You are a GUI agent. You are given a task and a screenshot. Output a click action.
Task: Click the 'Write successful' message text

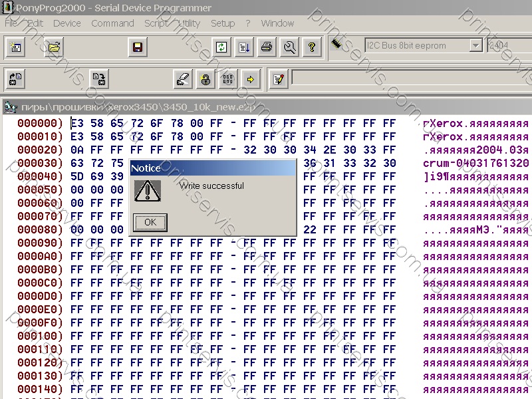tap(211, 186)
